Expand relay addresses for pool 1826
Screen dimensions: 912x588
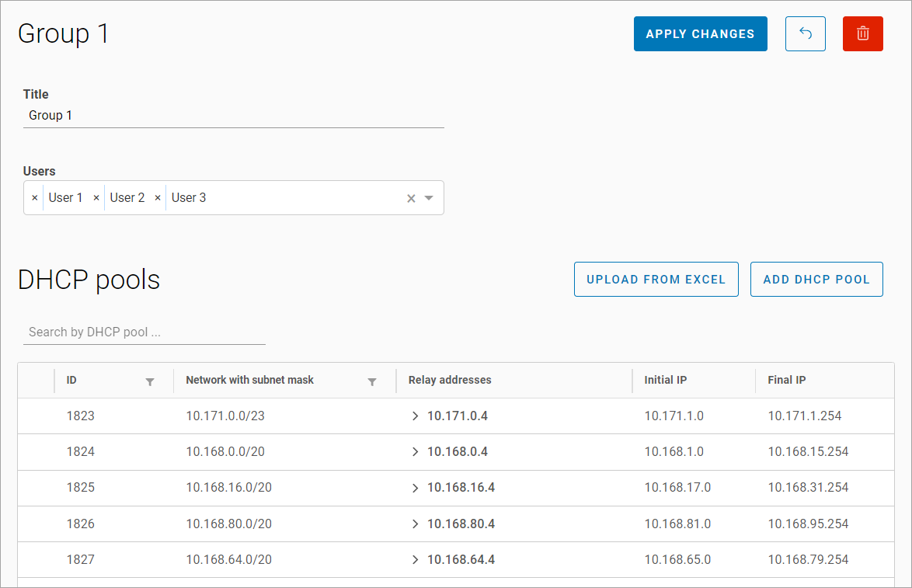pyautogui.click(x=416, y=524)
